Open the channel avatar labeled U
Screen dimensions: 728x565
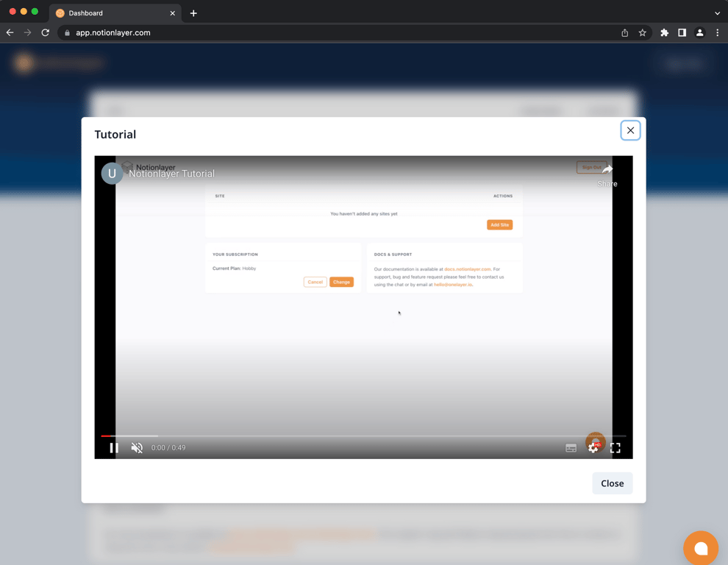(112, 174)
